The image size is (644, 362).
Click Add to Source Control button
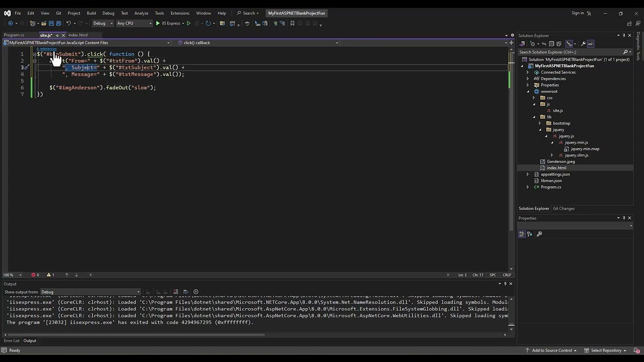coord(552,350)
